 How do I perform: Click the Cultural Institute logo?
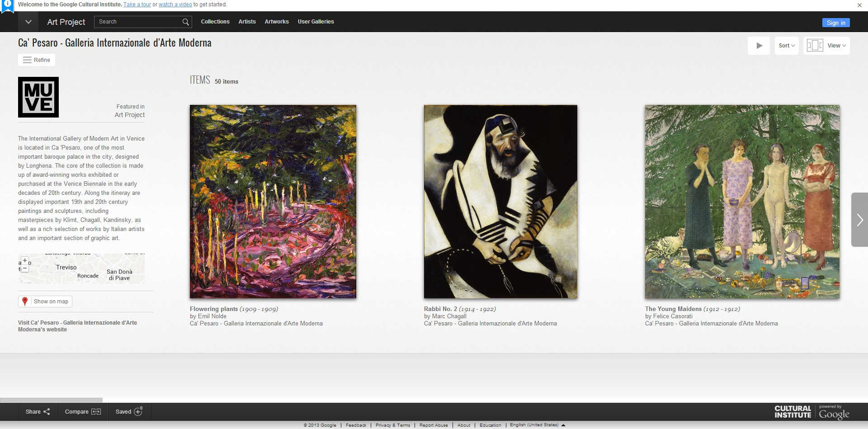[793, 412]
